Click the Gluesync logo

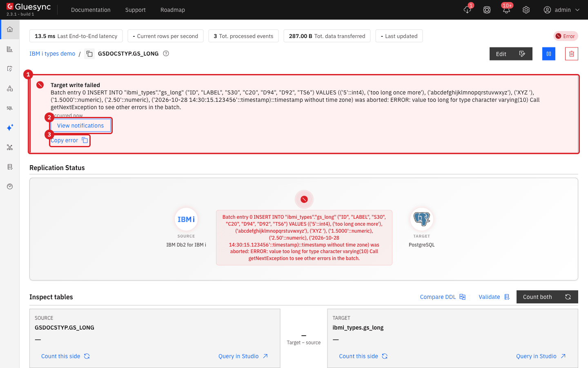[x=29, y=7]
